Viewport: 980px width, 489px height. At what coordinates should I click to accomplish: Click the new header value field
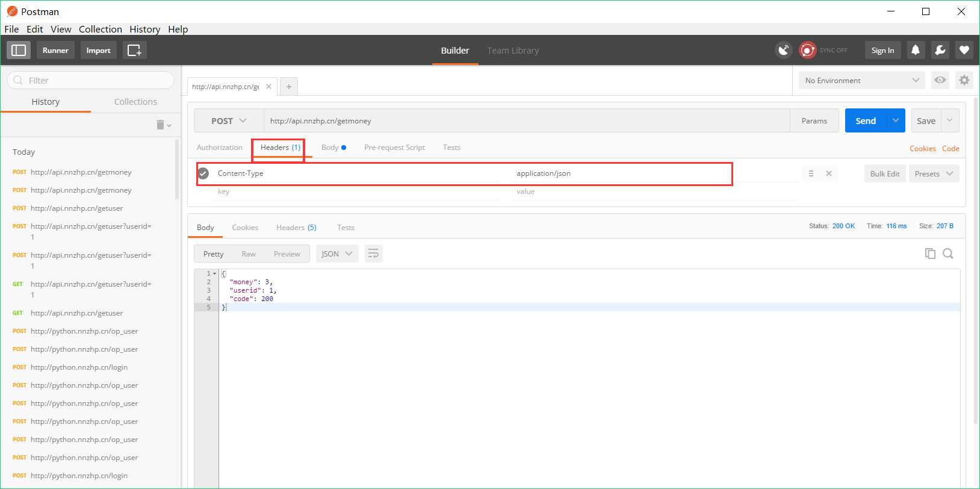click(x=655, y=192)
